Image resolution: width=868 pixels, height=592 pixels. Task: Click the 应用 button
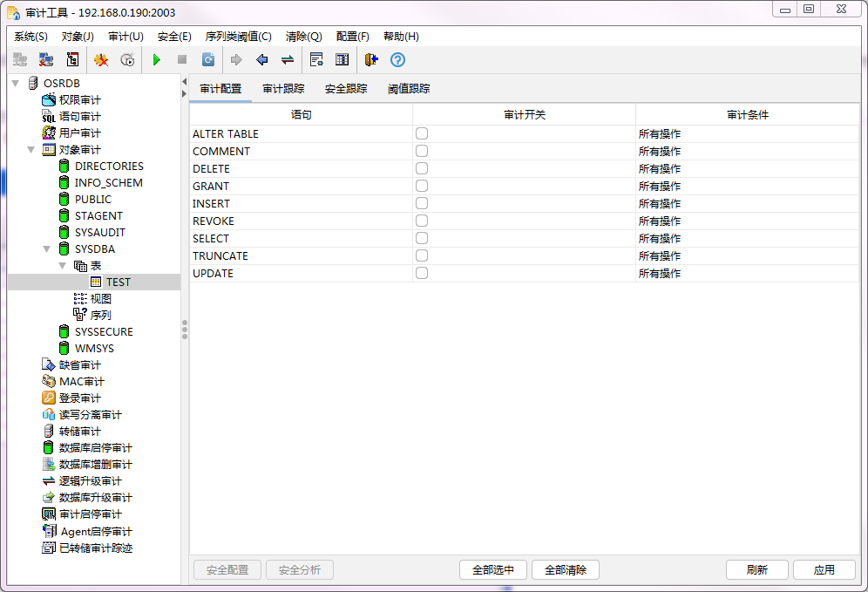pos(823,569)
